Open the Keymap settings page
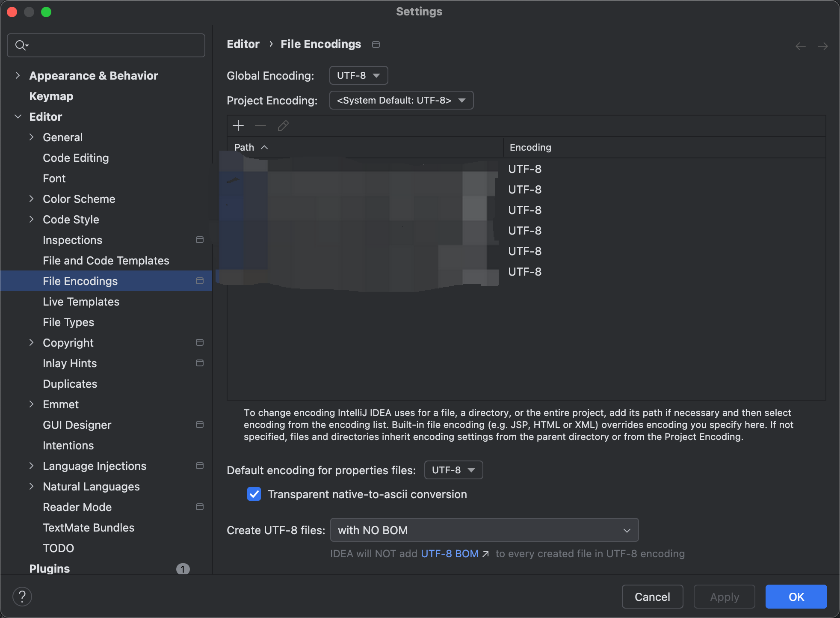Image resolution: width=840 pixels, height=618 pixels. click(x=51, y=96)
